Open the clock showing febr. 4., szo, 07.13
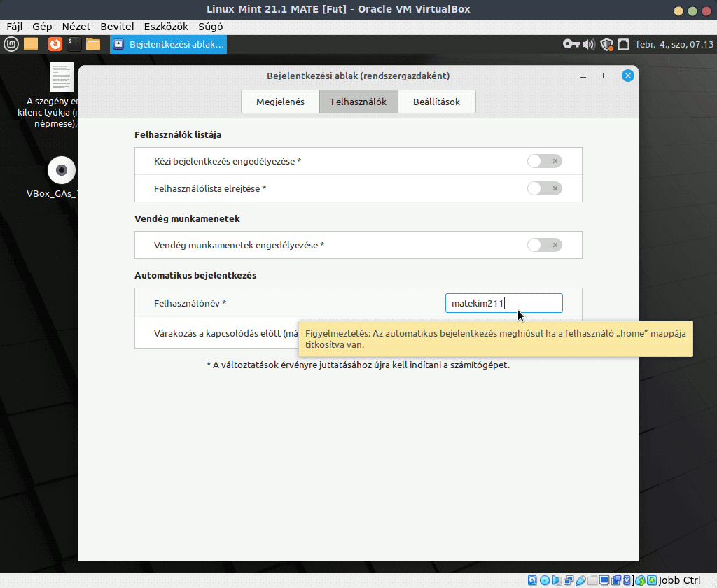The height and width of the screenshot is (588, 717). (674, 44)
